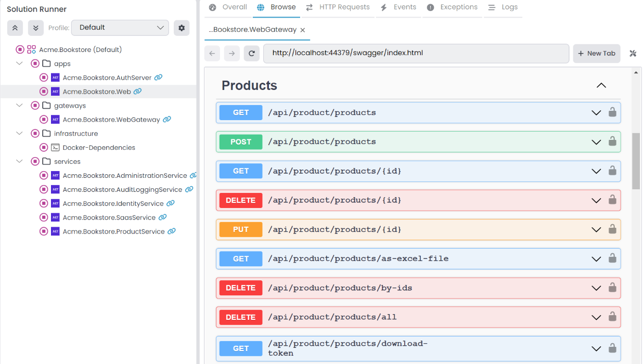Screen dimensions: 644x364
Task: Open Acme.Bookstore.WebGateway external link icon
Action: coord(166,119)
